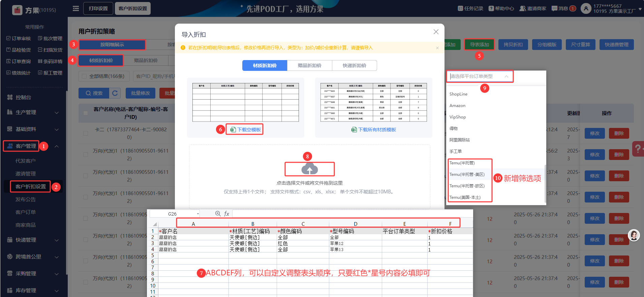The width and height of the screenshot is (644, 297).
Task: Click the 导表添加 button
Action: [x=479, y=45]
